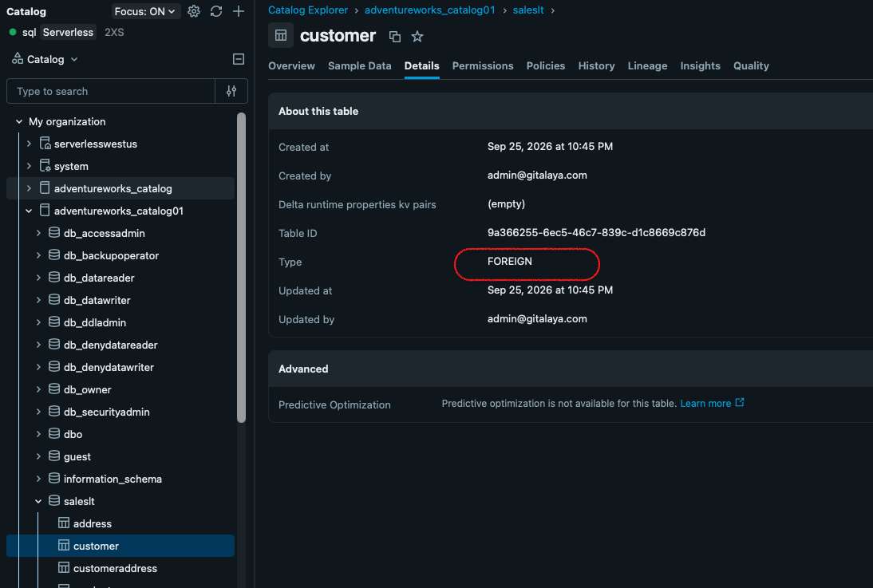Follow the Learn more link
This screenshot has height=588, width=873.
pyautogui.click(x=705, y=403)
